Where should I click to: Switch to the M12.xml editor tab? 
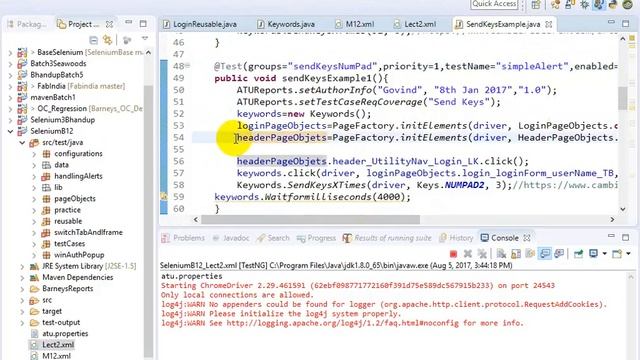pyautogui.click(x=355, y=24)
